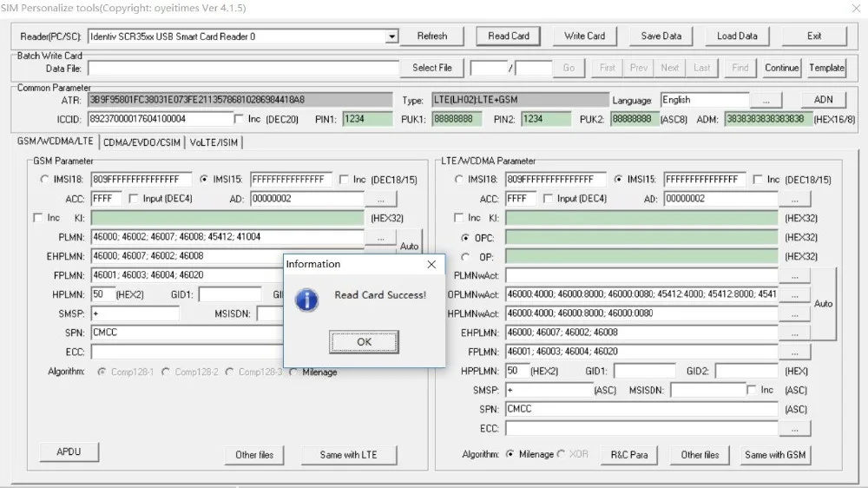Image resolution: width=868 pixels, height=488 pixels.
Task: Click the Refresh button
Action: coord(432,36)
